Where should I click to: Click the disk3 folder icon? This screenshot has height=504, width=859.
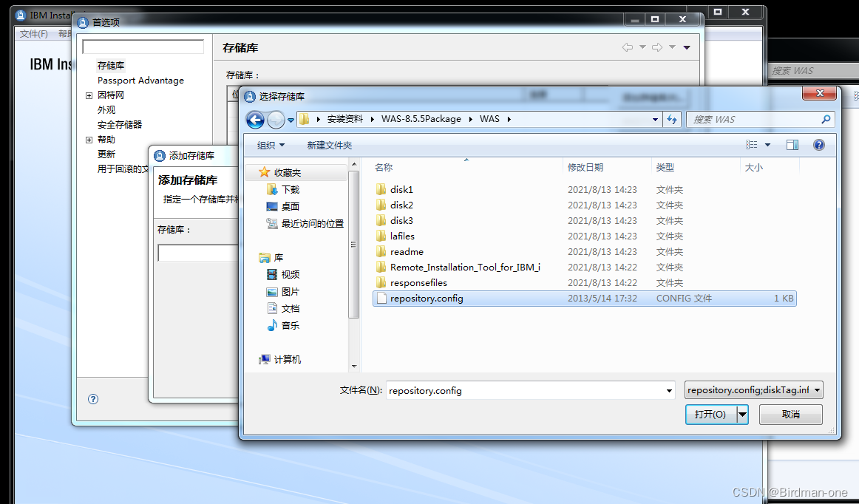click(381, 221)
